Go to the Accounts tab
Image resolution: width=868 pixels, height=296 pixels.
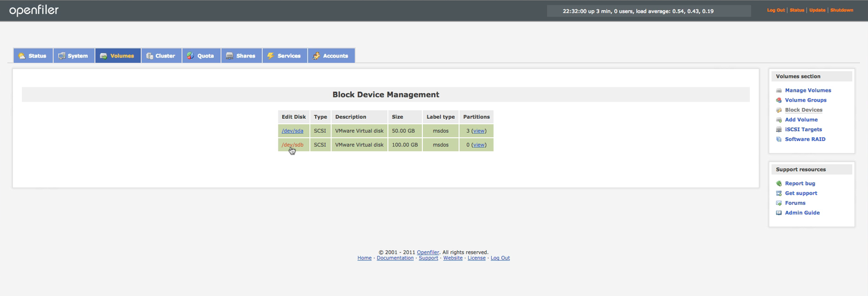pyautogui.click(x=331, y=56)
